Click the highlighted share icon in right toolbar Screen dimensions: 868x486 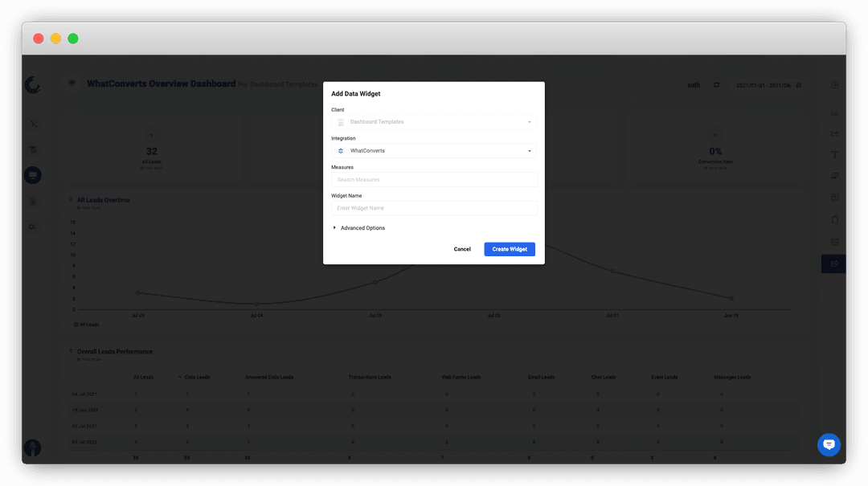tap(833, 263)
